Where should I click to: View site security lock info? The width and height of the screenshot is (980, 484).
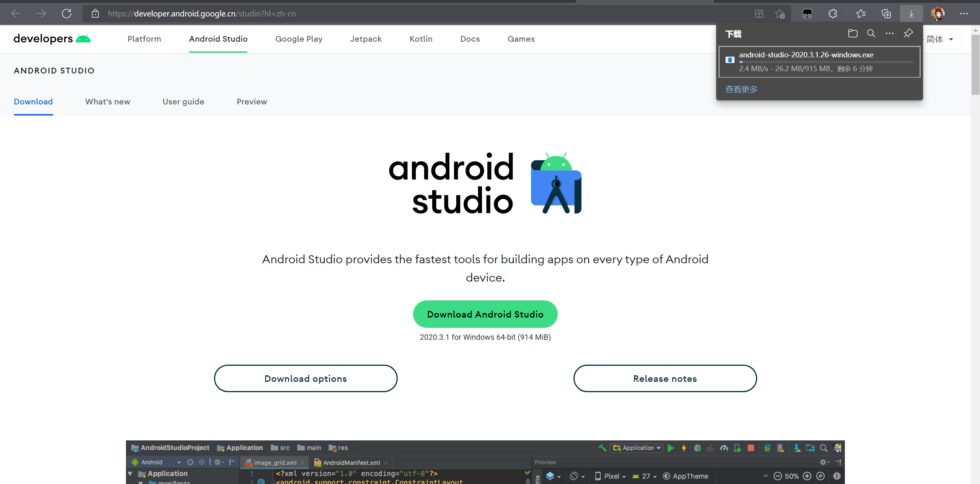[x=95, y=14]
